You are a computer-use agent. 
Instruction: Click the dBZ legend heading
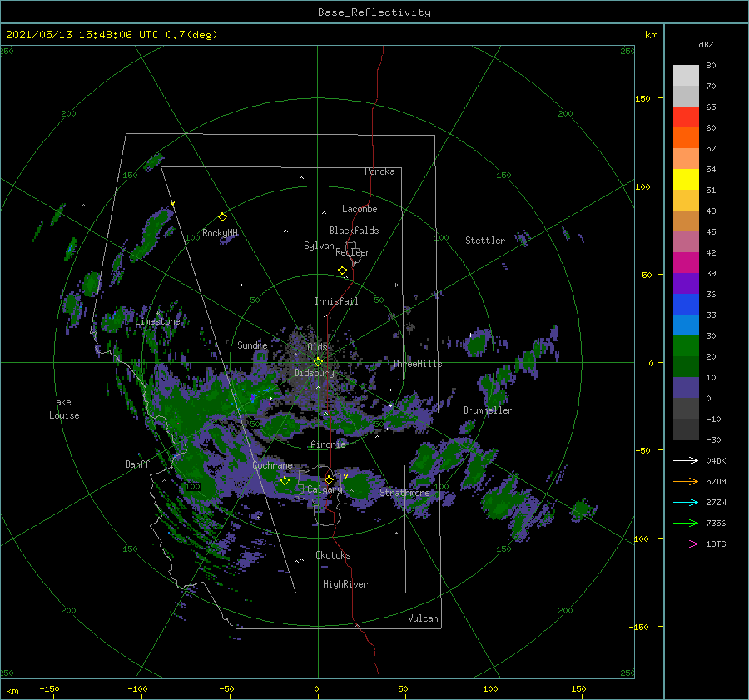[706, 44]
